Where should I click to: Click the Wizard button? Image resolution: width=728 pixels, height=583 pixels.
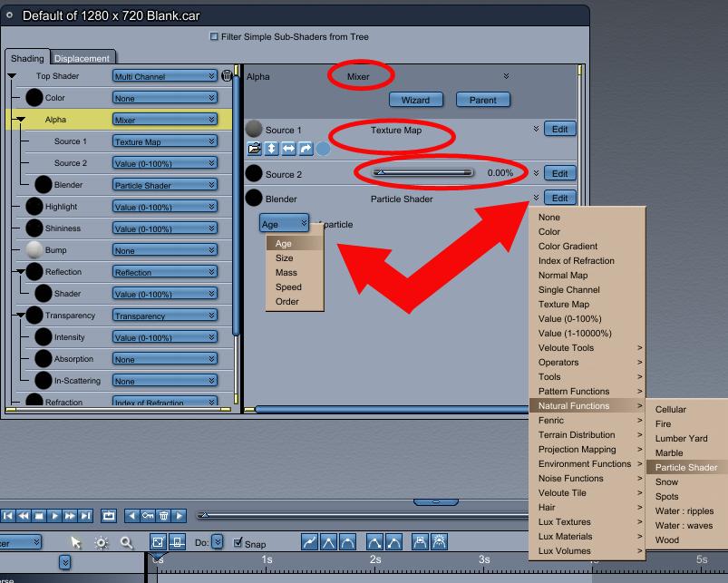point(415,100)
